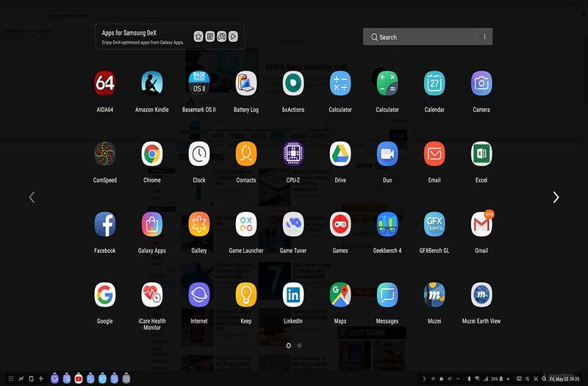
Task: Open the AIDA64 app
Action: point(104,83)
